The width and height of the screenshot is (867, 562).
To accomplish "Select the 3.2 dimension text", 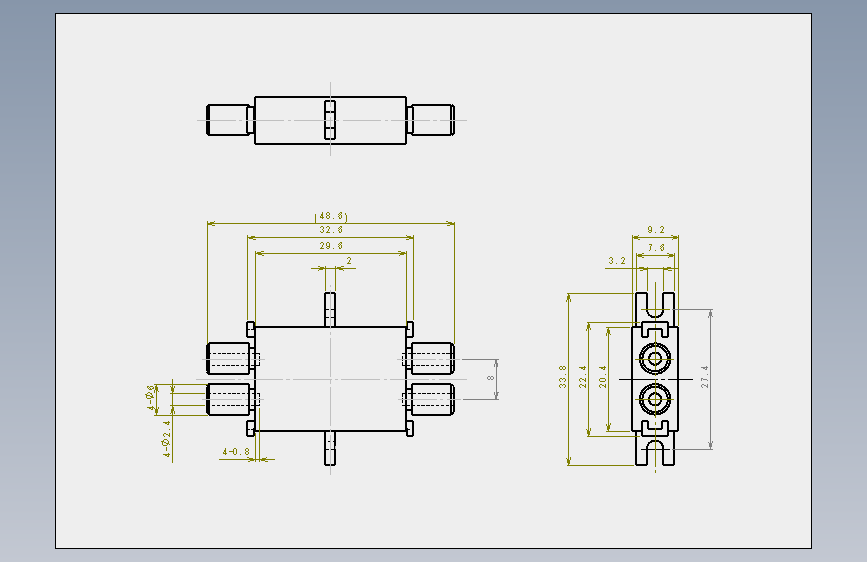I will click(617, 261).
